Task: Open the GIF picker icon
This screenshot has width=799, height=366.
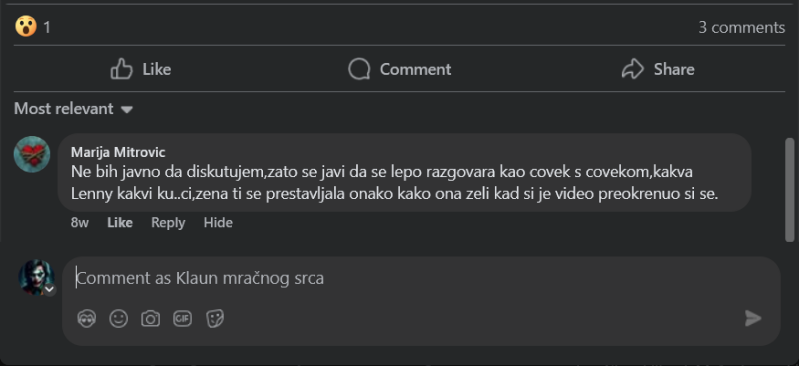Action: (x=182, y=319)
